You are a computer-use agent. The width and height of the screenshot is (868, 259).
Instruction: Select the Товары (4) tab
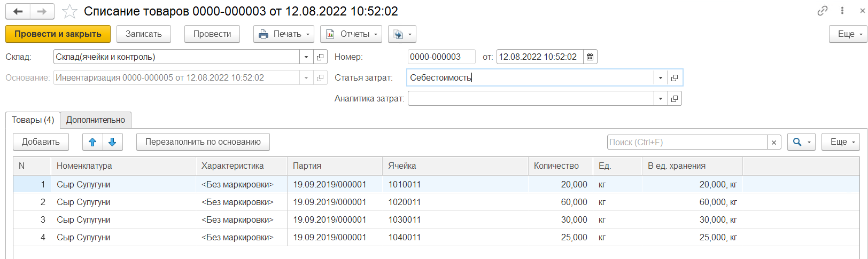click(33, 120)
